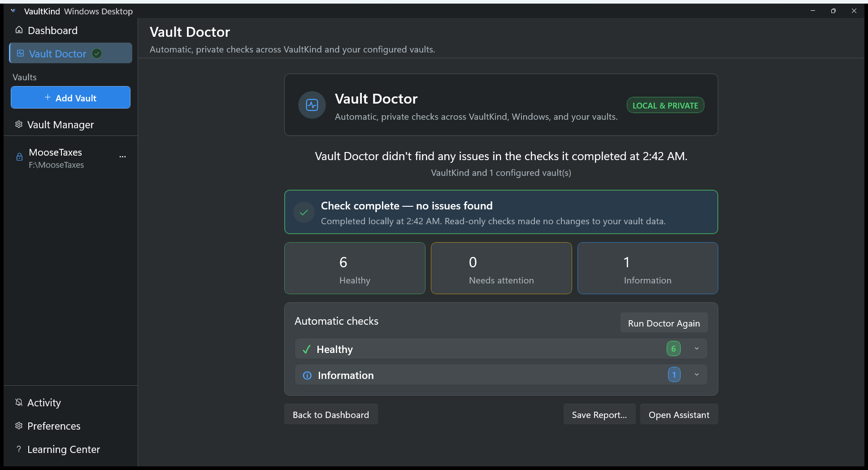Click Back to Dashboard
This screenshot has height=470, width=868.
(331, 414)
